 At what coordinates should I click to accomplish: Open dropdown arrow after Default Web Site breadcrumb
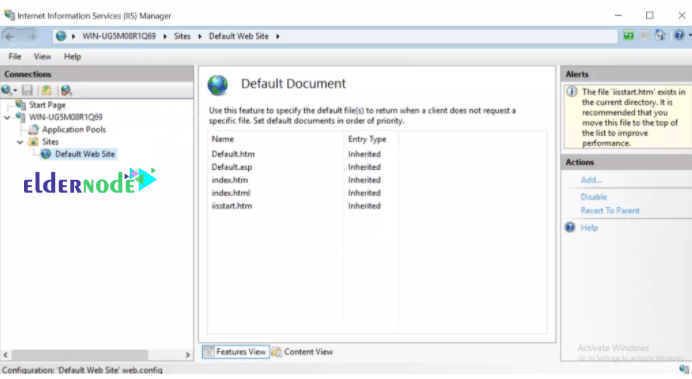278,36
